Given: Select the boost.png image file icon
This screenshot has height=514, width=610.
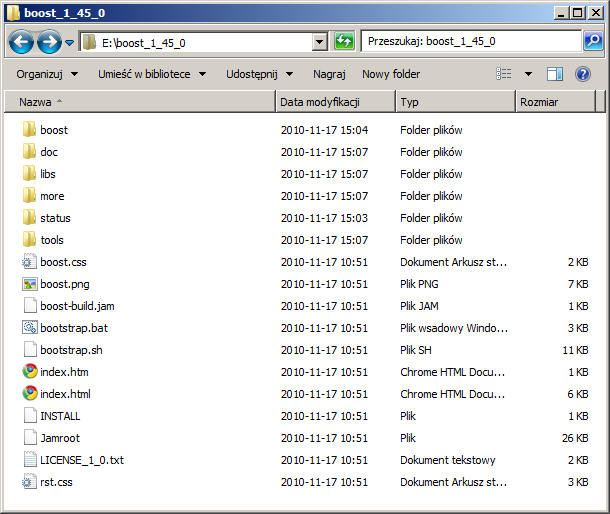Looking at the screenshot, I should tap(29, 284).
